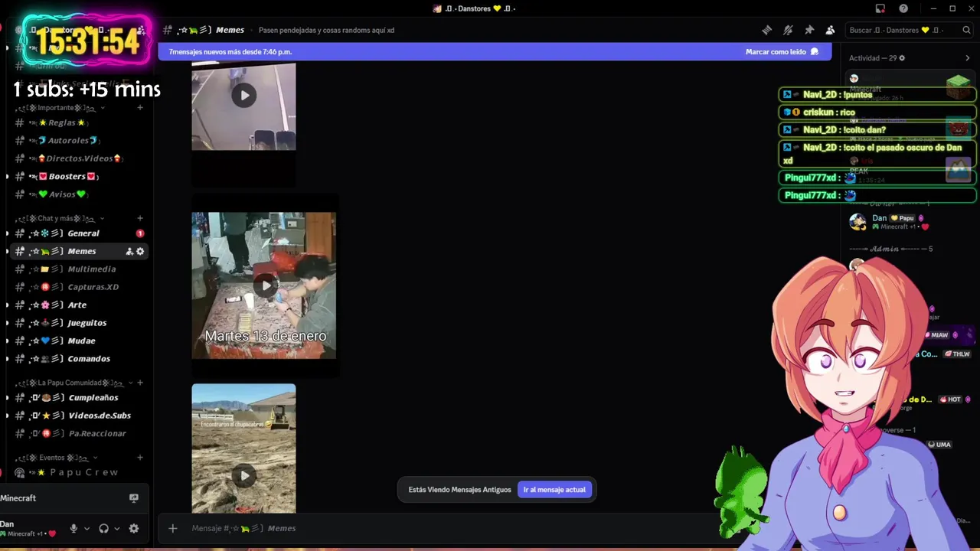
Task: Click the read-mark icon beside Marcar como leído
Action: (815, 52)
